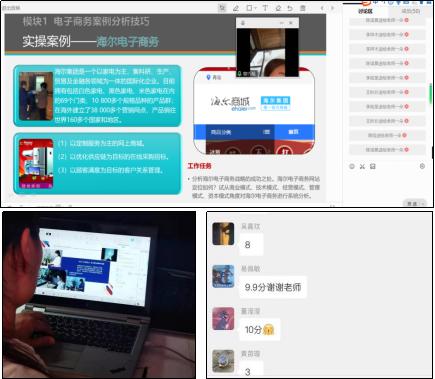Open the shape tool dropdown arrow
The width and height of the screenshot is (435, 379).
coord(256,8)
